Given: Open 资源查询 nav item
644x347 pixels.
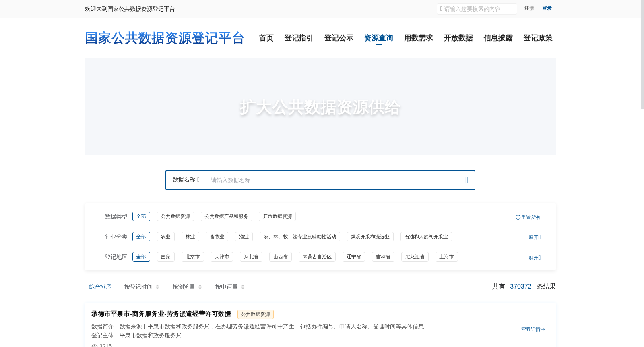Looking at the screenshot, I should [379, 38].
